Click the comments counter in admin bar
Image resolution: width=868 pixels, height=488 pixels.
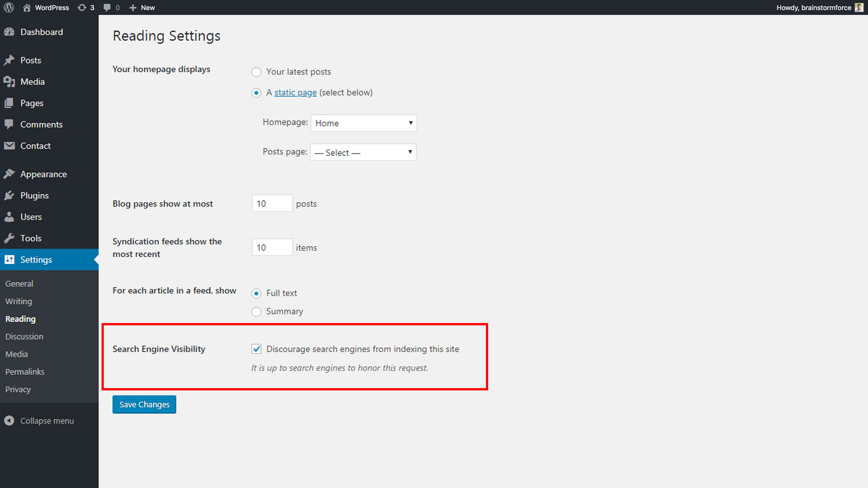point(111,7)
